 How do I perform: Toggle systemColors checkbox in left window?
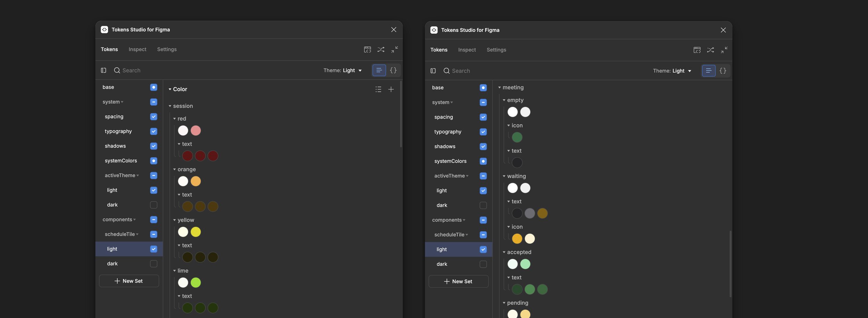point(153,161)
